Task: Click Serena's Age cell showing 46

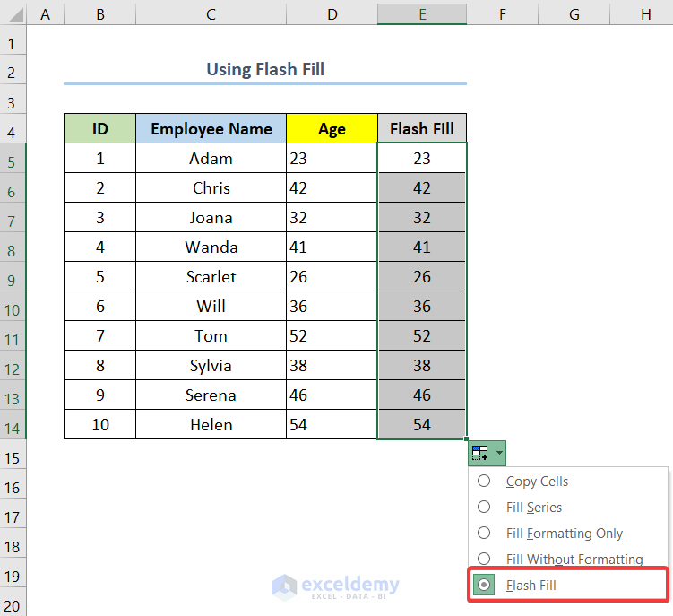Action: click(332, 395)
